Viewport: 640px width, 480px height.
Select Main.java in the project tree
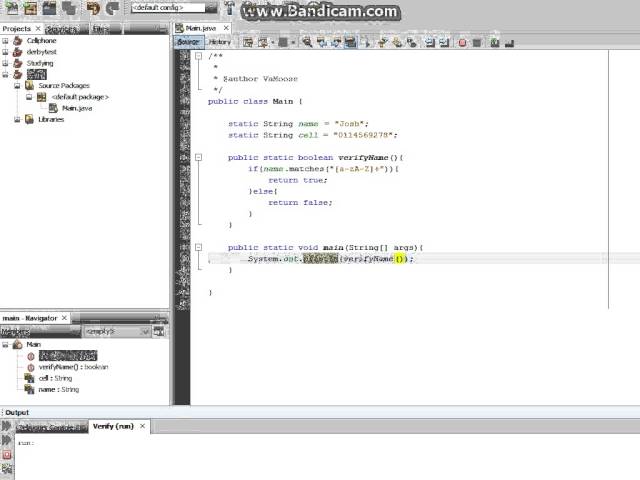click(77, 108)
